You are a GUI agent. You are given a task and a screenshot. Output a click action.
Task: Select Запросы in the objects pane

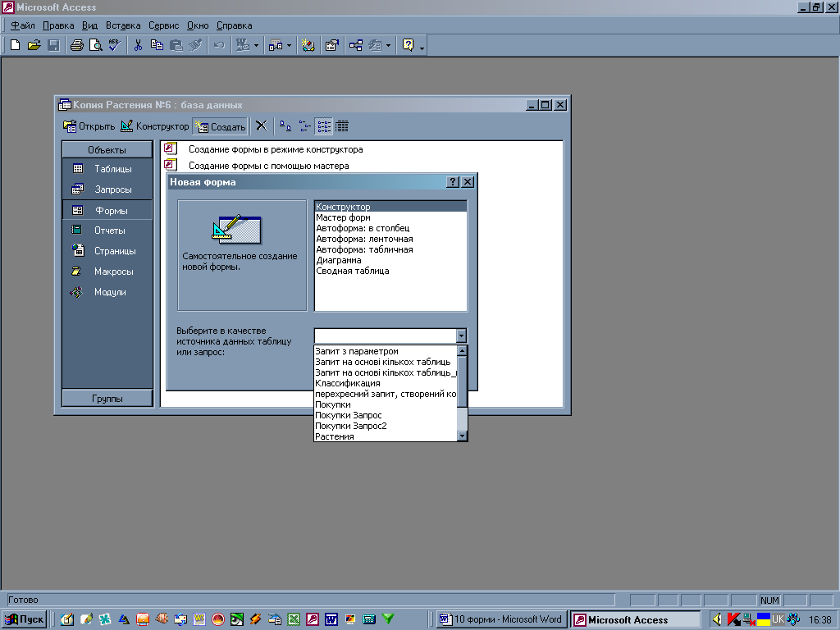[x=107, y=189]
